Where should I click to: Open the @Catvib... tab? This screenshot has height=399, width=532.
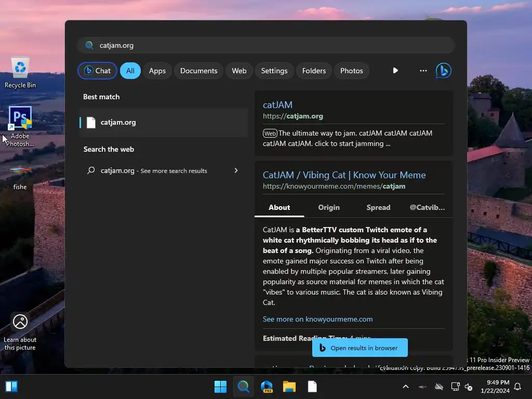(x=427, y=207)
